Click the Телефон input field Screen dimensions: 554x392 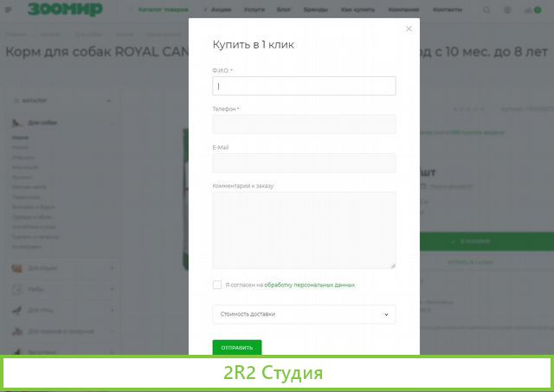coord(304,125)
